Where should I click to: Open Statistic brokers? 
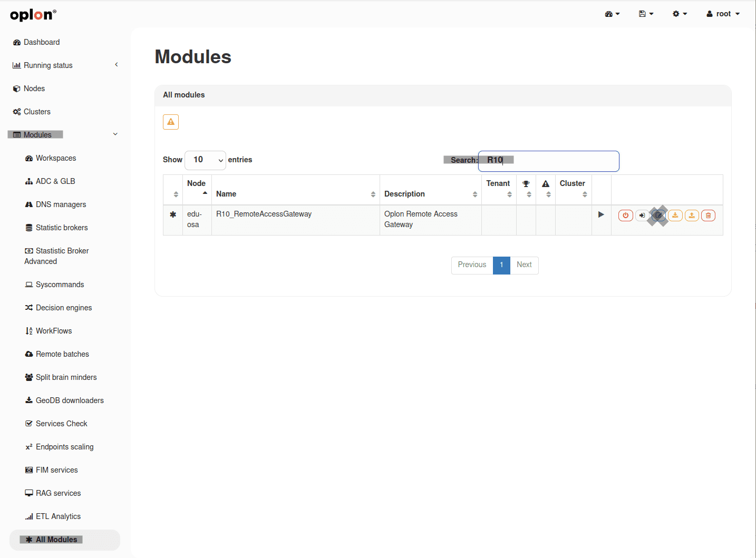(x=56, y=228)
